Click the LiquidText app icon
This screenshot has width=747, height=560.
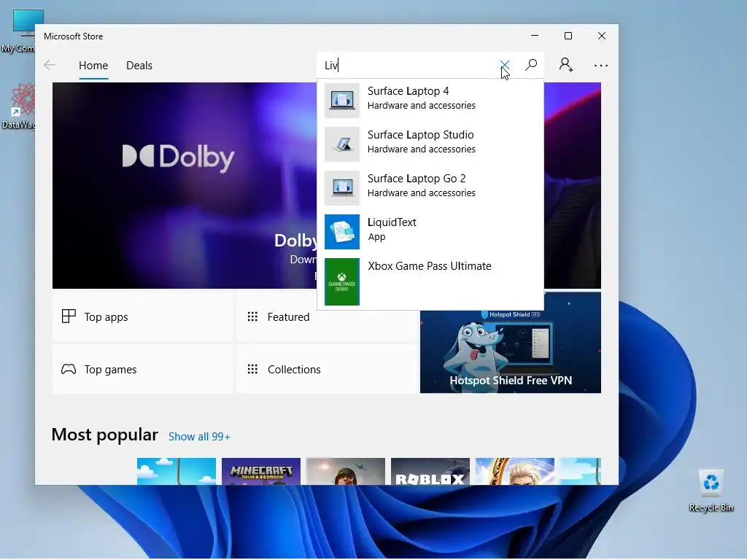click(x=342, y=231)
